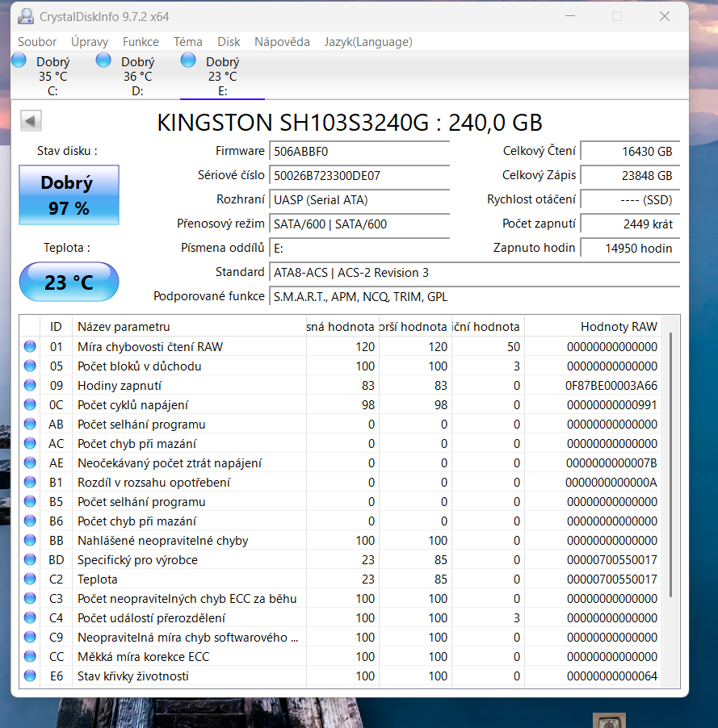The height and width of the screenshot is (728, 718).
Task: Open the Funkce dropdown menu
Action: [141, 41]
